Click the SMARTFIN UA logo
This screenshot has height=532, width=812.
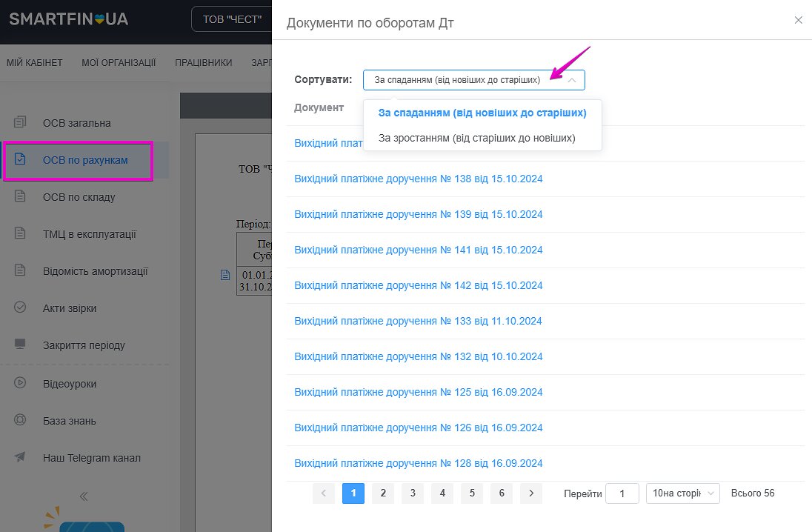[x=69, y=19]
